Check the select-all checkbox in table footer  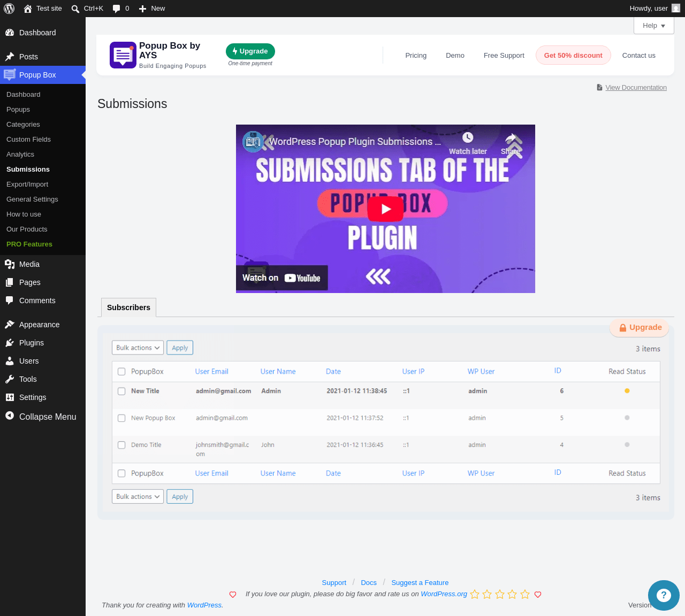coord(121,473)
